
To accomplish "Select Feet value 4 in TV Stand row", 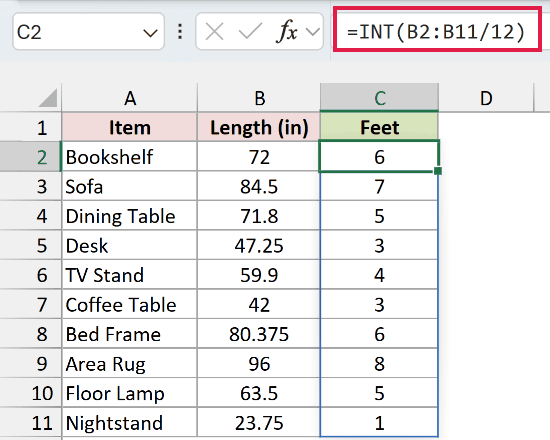I will click(379, 275).
